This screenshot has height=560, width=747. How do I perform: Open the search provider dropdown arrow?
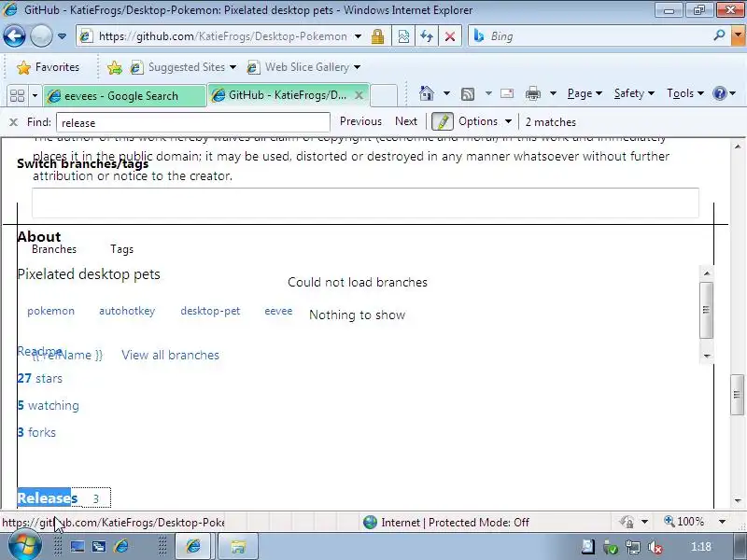(x=738, y=35)
